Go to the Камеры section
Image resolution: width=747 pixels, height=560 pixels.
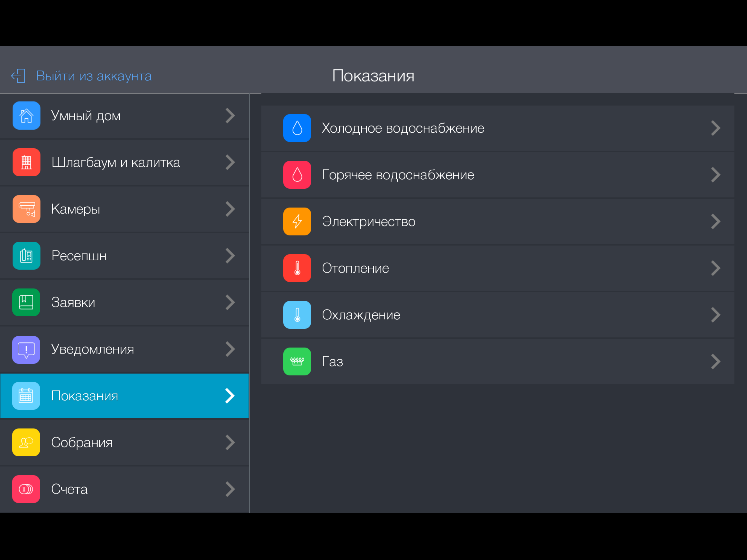(124, 209)
